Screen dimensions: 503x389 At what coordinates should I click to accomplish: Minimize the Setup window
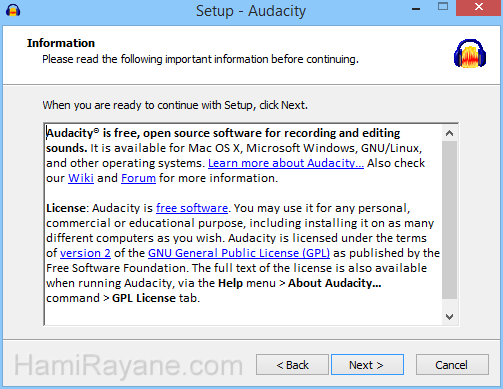pyautogui.click(x=416, y=8)
